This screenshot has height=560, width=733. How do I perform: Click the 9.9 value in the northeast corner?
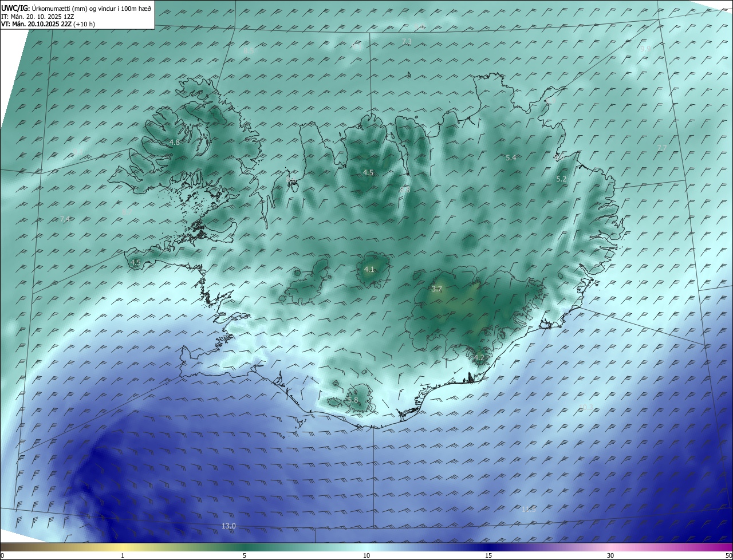(x=645, y=49)
